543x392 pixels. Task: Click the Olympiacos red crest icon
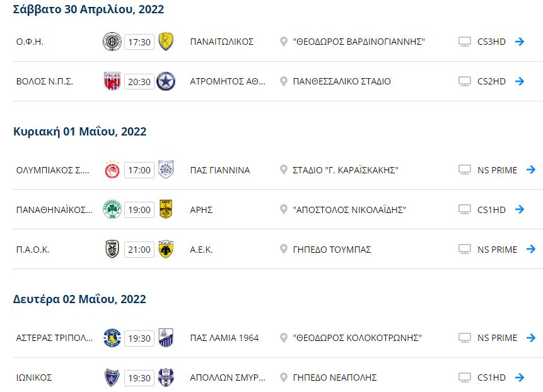pos(112,170)
